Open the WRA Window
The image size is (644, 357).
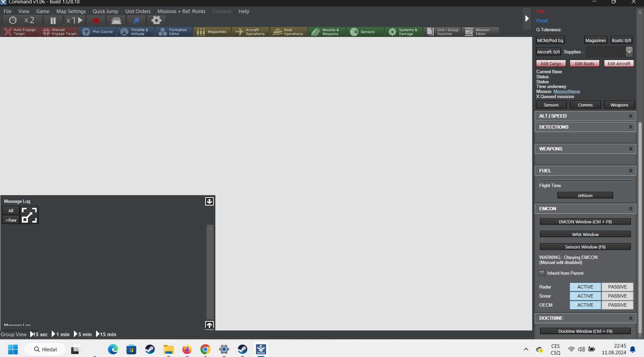pyautogui.click(x=585, y=234)
